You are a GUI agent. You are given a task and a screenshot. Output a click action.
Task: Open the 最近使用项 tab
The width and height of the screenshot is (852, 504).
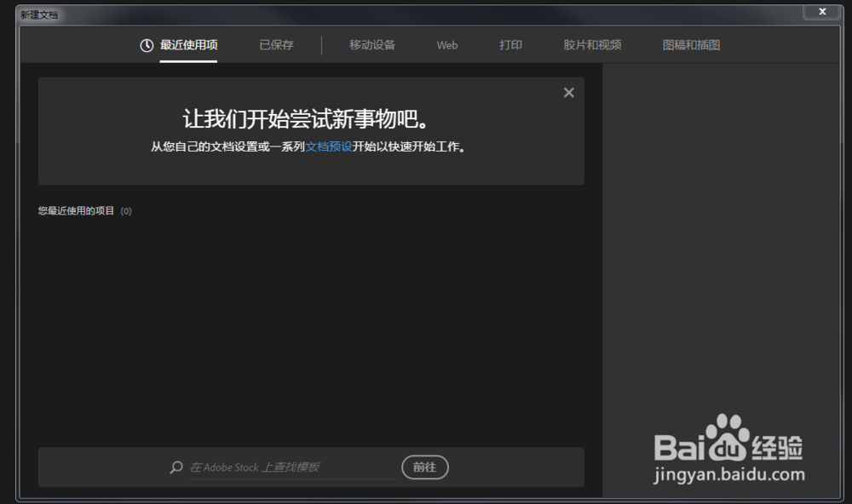(188, 45)
